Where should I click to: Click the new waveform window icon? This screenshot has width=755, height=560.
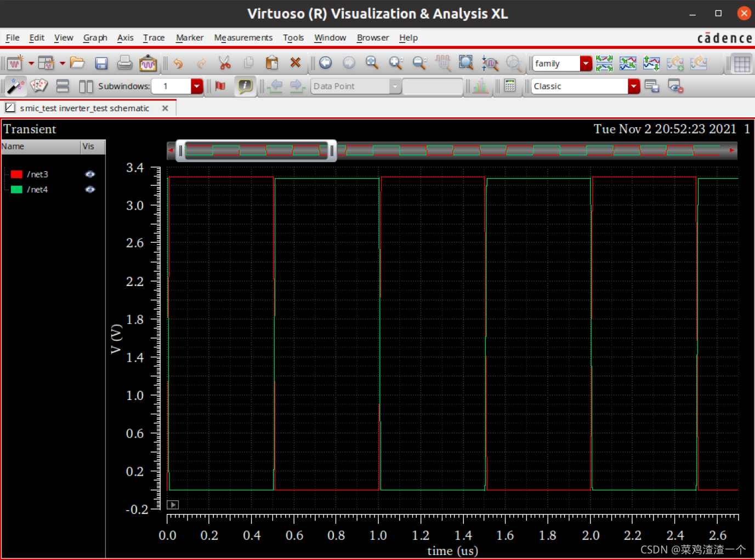pos(15,63)
